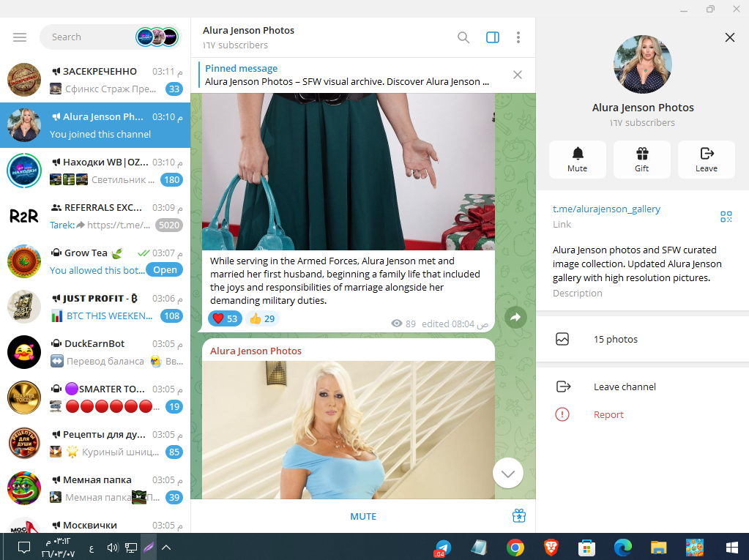Open the stories avatars next to search

coord(157,37)
